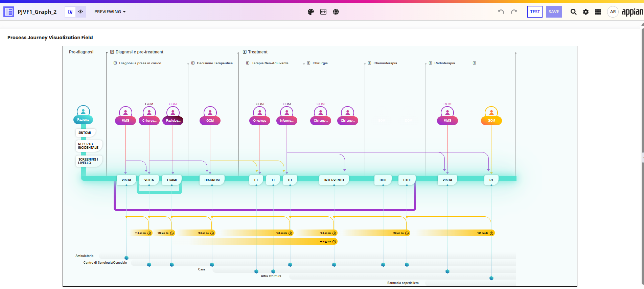Screen dimensions: 644x289
Task: Click the SAVE button
Action: tap(554, 12)
